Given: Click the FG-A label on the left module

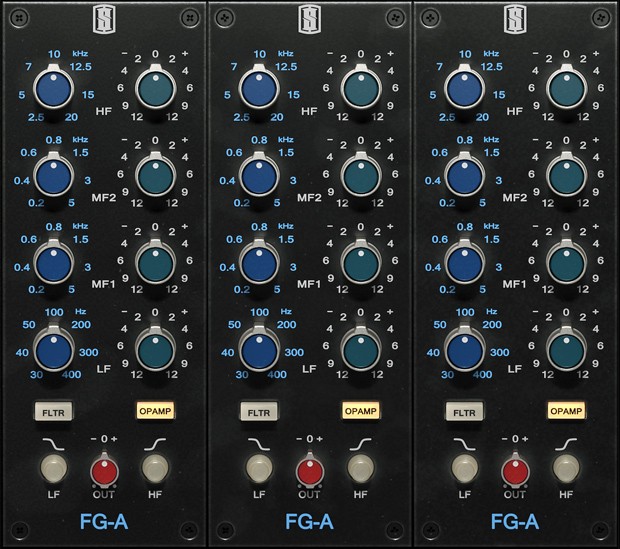Looking at the screenshot, I should [x=104, y=521].
